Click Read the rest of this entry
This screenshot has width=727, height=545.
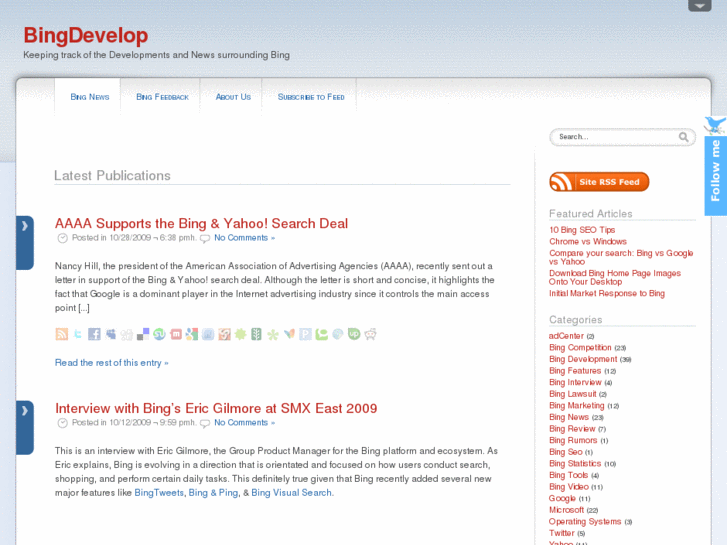click(112, 363)
